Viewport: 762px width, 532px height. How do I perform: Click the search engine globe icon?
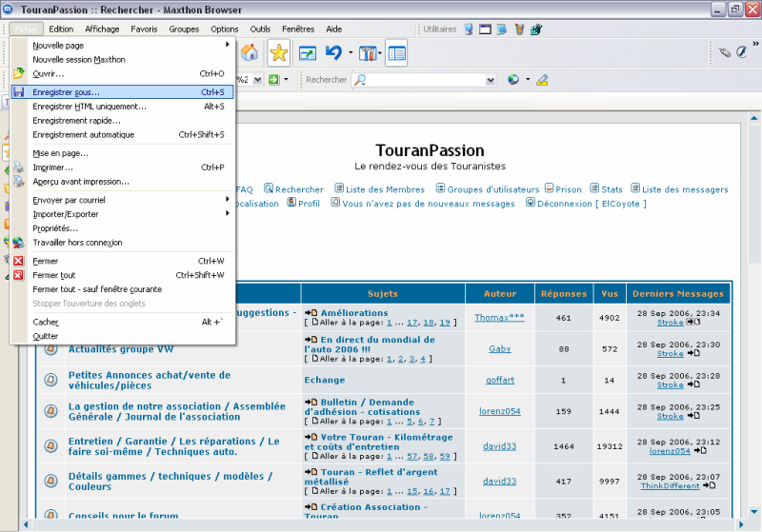click(x=513, y=80)
